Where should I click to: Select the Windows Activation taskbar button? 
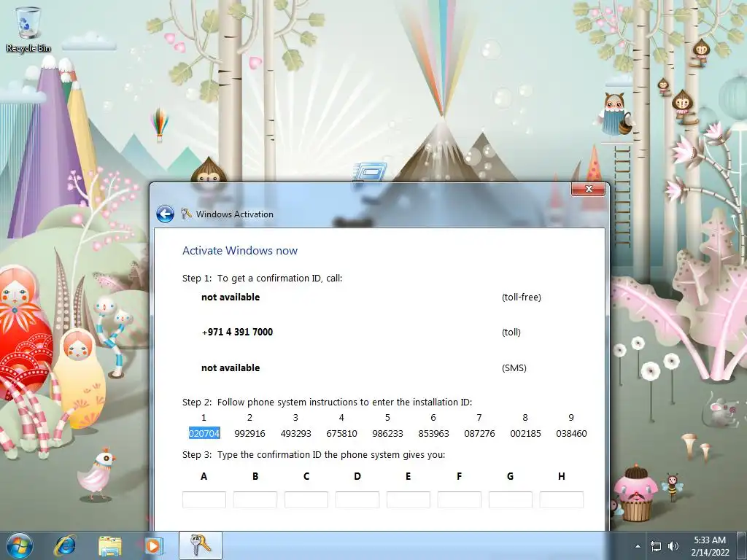201,545
